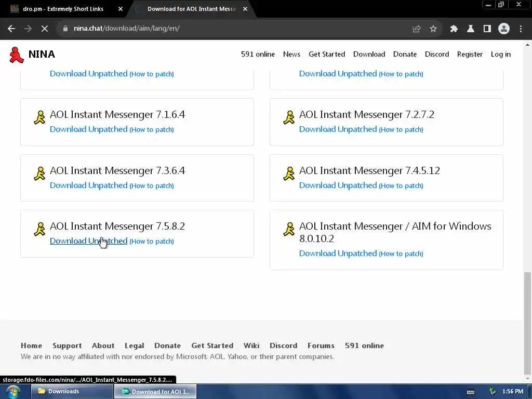532x399 pixels.
Task: Click the Download for AOL taskbar button
Action: pos(155,392)
